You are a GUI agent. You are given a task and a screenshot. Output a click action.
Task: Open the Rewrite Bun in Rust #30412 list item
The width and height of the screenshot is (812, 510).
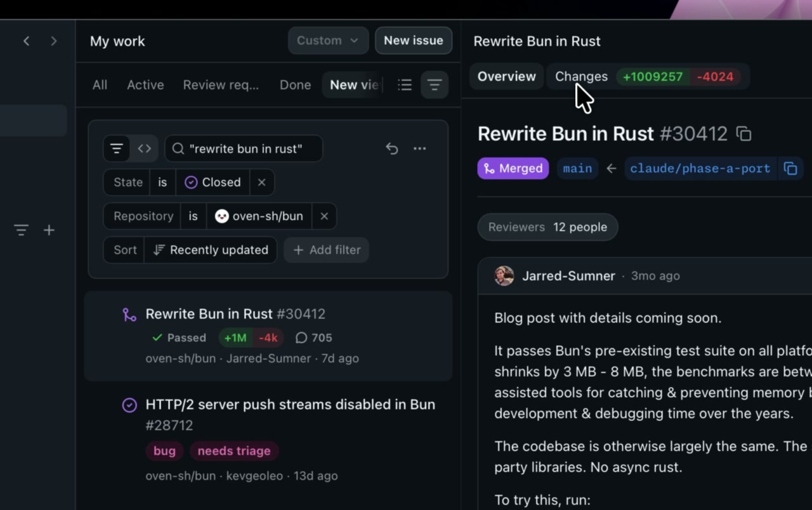(268, 336)
